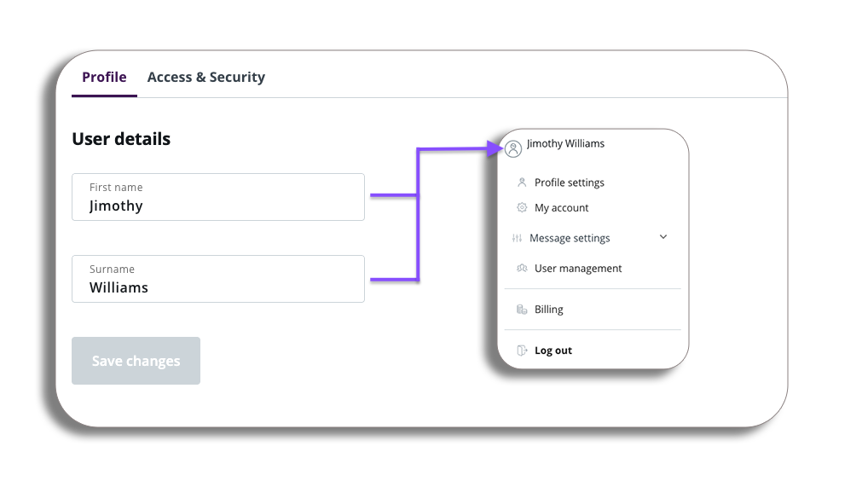Click the person icon for Profile settings
Viewport: 868px width, 481px height.
(522, 183)
